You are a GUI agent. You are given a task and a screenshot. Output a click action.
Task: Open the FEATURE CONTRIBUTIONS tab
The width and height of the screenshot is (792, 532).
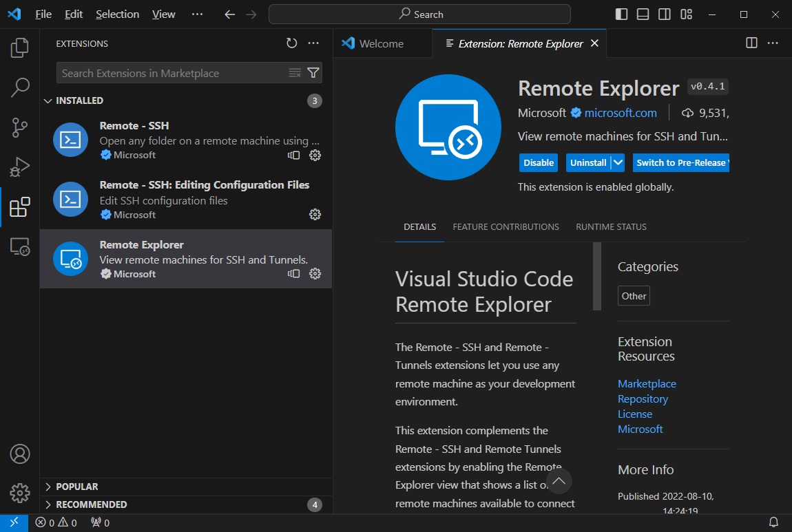(x=506, y=226)
